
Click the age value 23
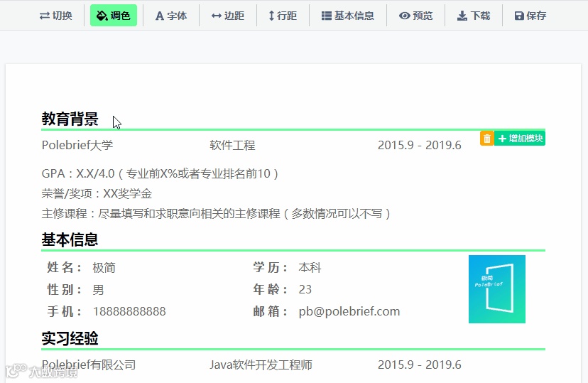pyautogui.click(x=305, y=289)
